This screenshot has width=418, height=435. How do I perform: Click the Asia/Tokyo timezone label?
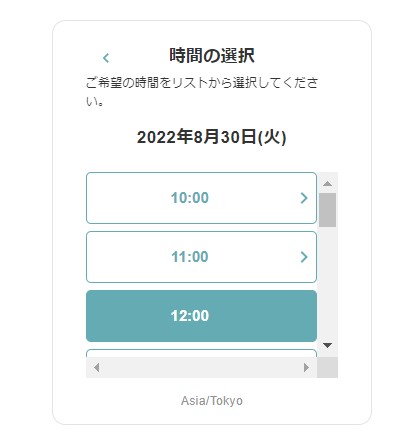coord(212,401)
